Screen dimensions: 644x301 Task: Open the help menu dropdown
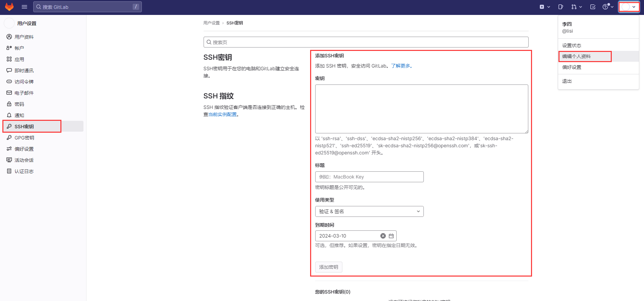(607, 7)
